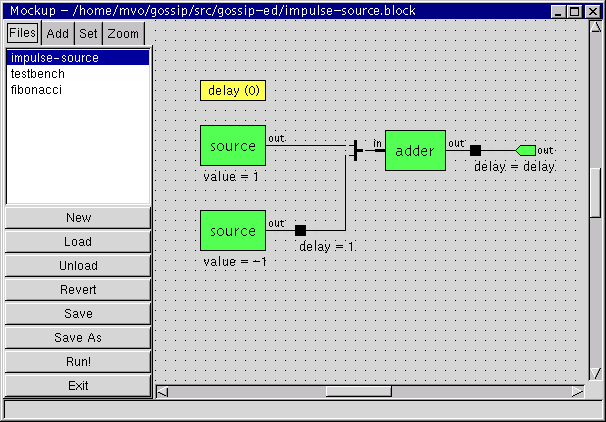
Task: Open the Add tab
Action: [x=58, y=34]
